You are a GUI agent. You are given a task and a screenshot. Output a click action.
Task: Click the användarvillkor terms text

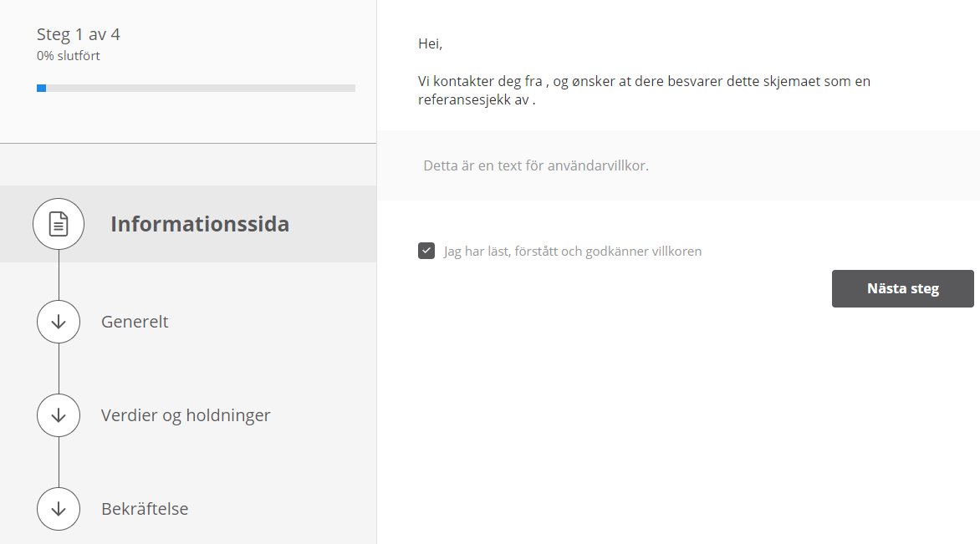pos(536,165)
